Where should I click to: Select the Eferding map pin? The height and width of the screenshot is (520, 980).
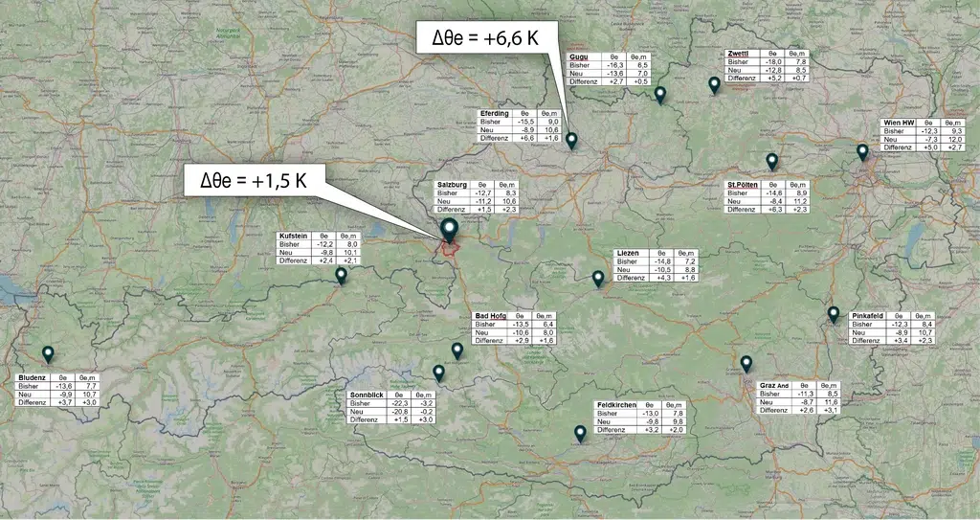571,142
